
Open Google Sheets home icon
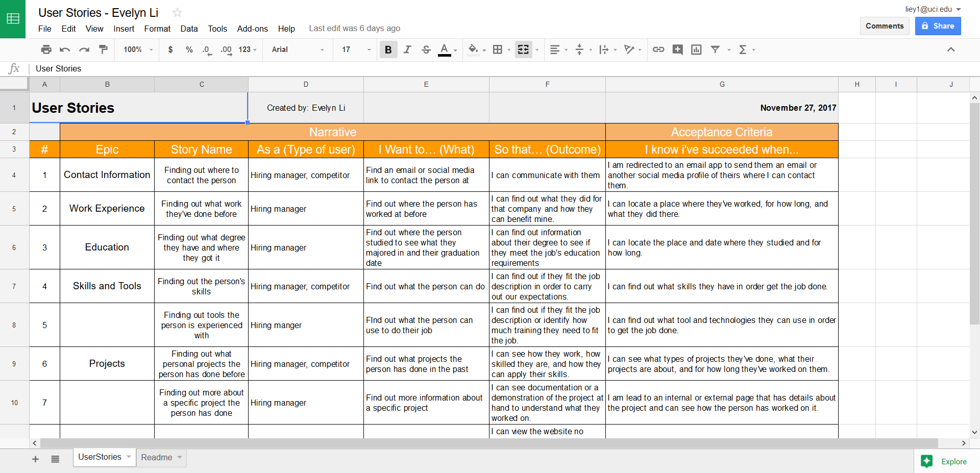(x=13, y=19)
